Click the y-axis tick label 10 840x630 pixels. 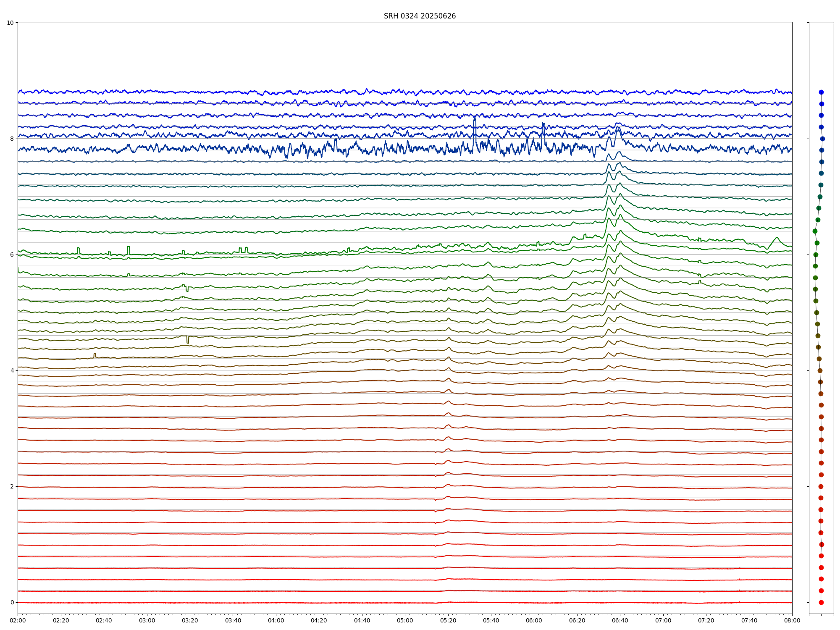10,23
